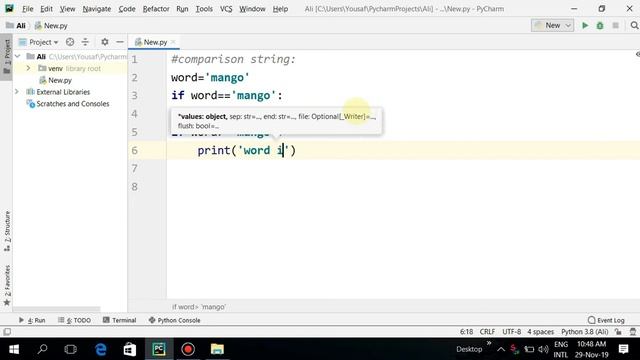Click the Stop square icon in toolbar
This screenshot has height=360, width=640.
pos(616,25)
